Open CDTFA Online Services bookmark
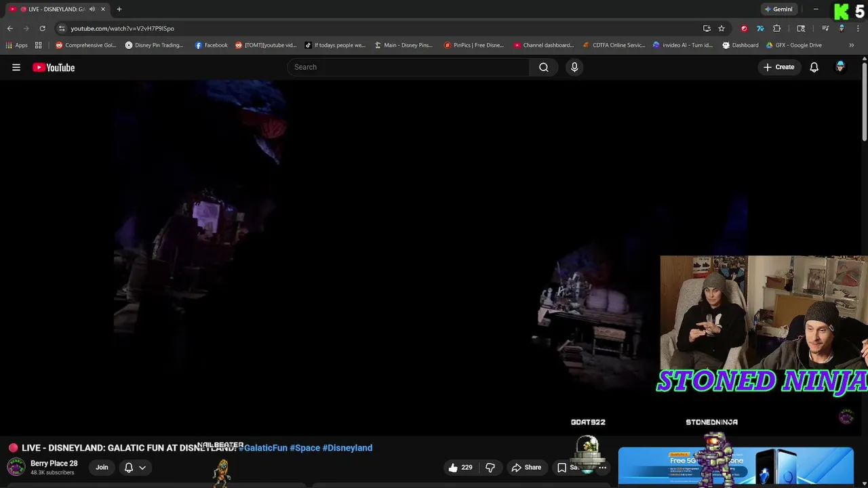868x488 pixels. pyautogui.click(x=614, y=45)
